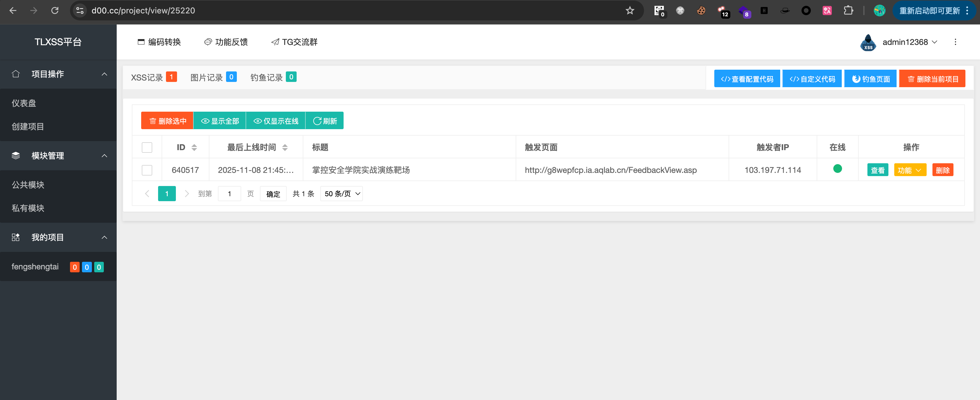Image resolution: width=980 pixels, height=400 pixels.
Task: Open the browser extensions puzzle icon
Action: (848, 11)
